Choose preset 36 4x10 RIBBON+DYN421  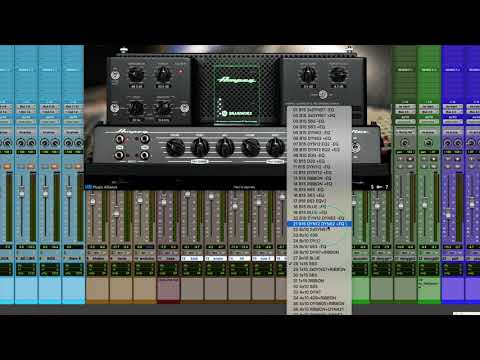click(319, 309)
